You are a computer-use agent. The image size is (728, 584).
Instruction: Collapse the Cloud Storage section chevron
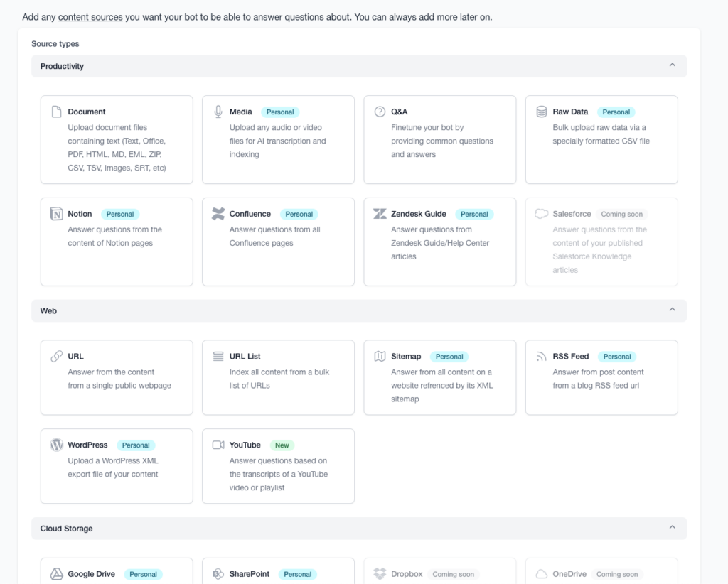672,528
